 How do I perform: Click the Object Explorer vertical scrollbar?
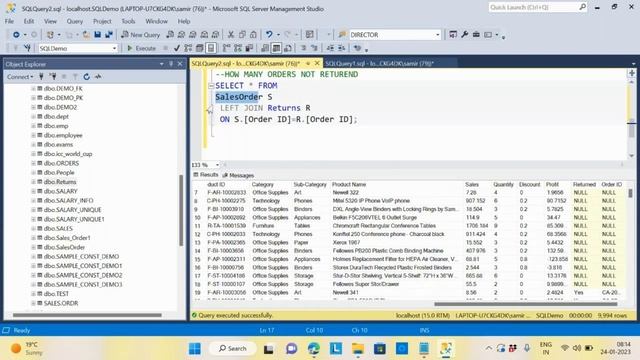[181, 210]
